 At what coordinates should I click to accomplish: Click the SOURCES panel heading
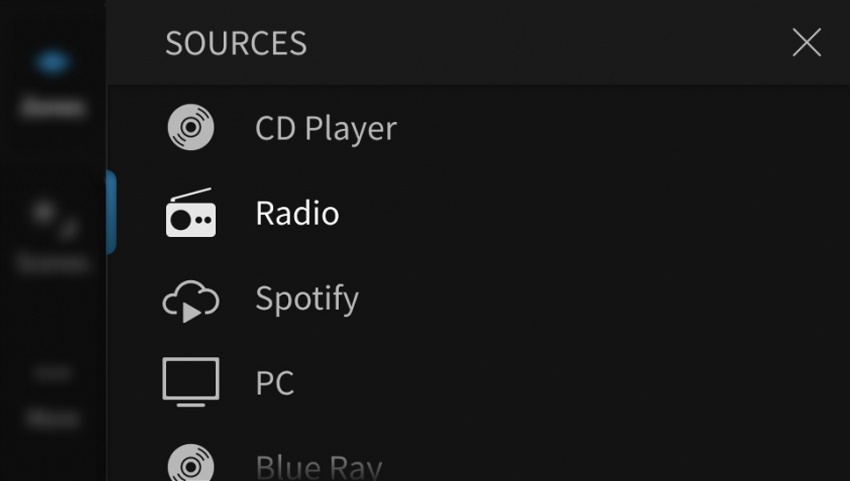(x=236, y=44)
